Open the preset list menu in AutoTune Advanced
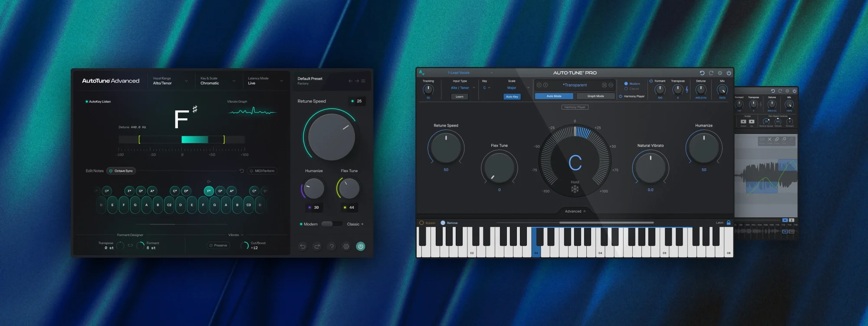The width and height of the screenshot is (868, 326). 363,81
